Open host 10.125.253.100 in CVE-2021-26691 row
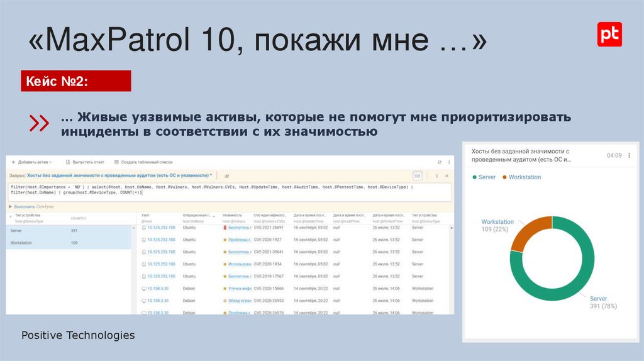Image resolution: width=644 pixels, height=361 pixels. (161, 228)
